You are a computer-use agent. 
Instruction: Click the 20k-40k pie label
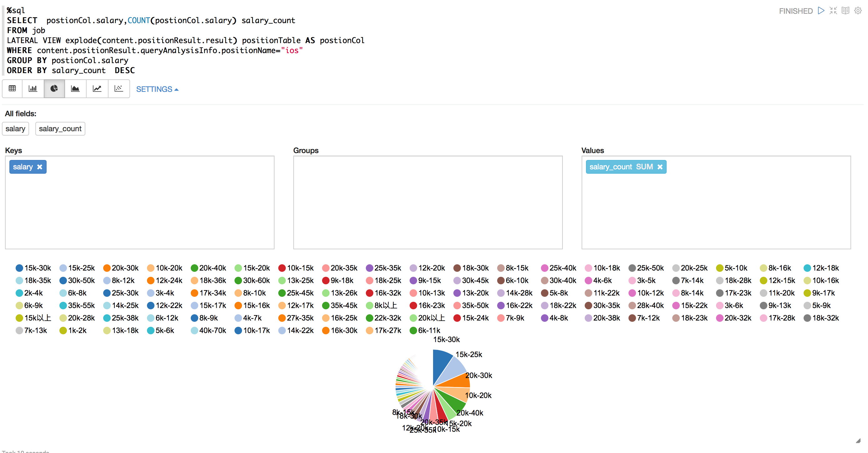point(470,413)
